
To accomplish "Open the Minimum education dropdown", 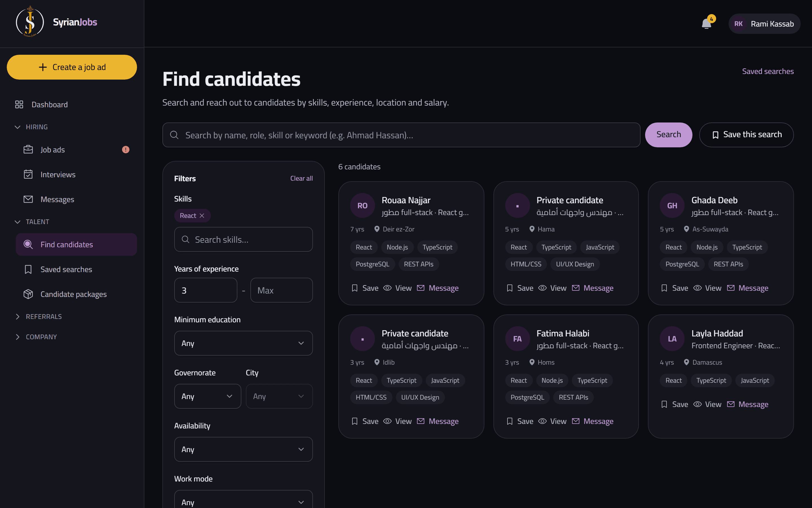I will click(243, 343).
